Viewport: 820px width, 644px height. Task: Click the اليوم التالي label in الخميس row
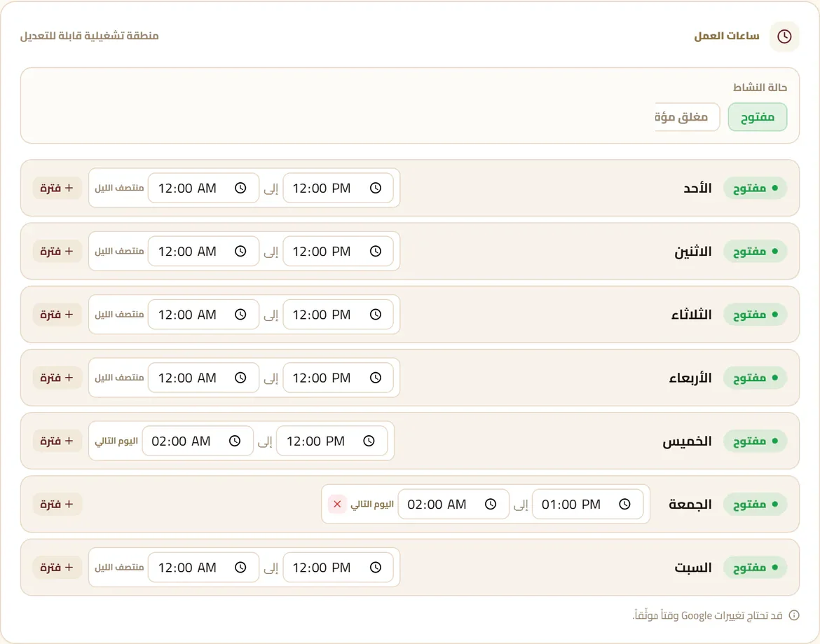(x=116, y=441)
